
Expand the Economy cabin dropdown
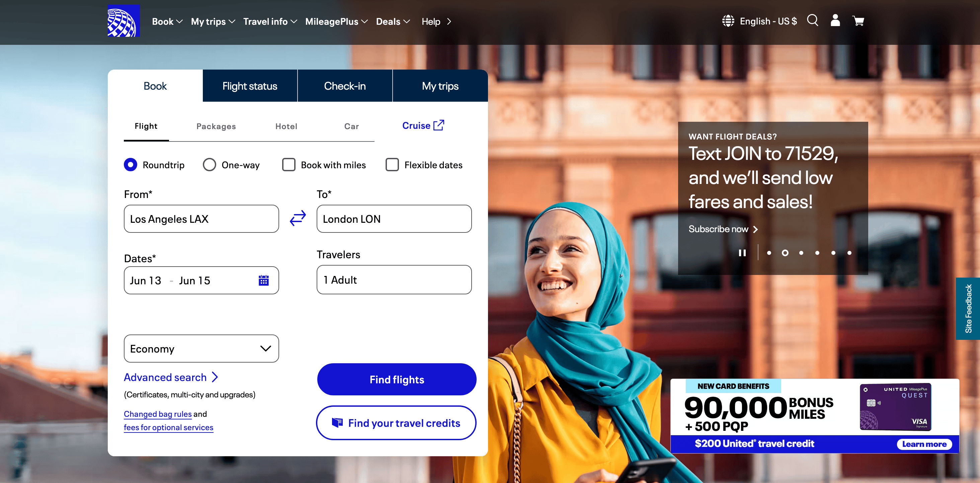(x=201, y=348)
